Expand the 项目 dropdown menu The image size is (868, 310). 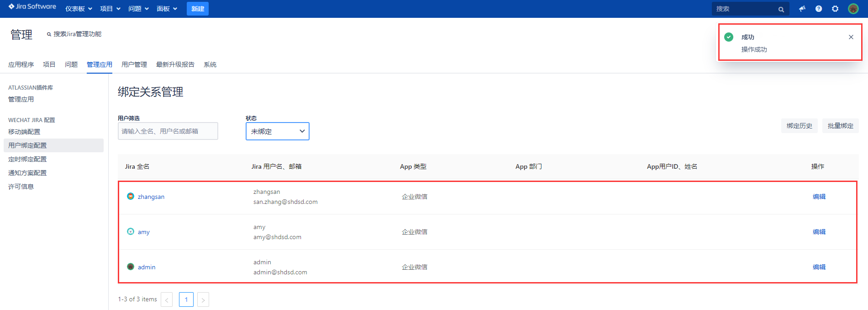110,9
